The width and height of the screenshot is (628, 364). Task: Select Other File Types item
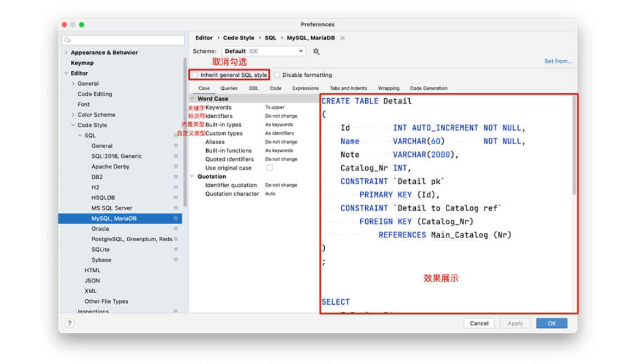(106, 302)
